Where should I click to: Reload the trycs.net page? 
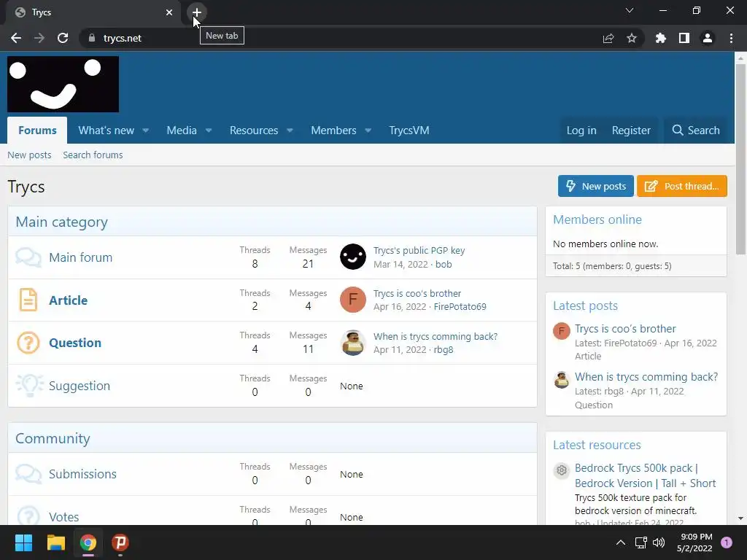coord(63,38)
